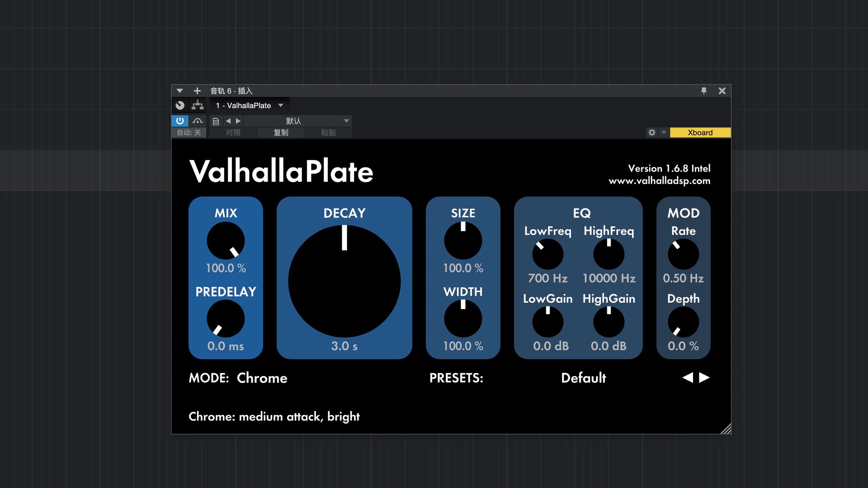Click the ValhallaPlate title logo
Image resolution: width=868 pixels, height=488 pixels.
tap(281, 171)
